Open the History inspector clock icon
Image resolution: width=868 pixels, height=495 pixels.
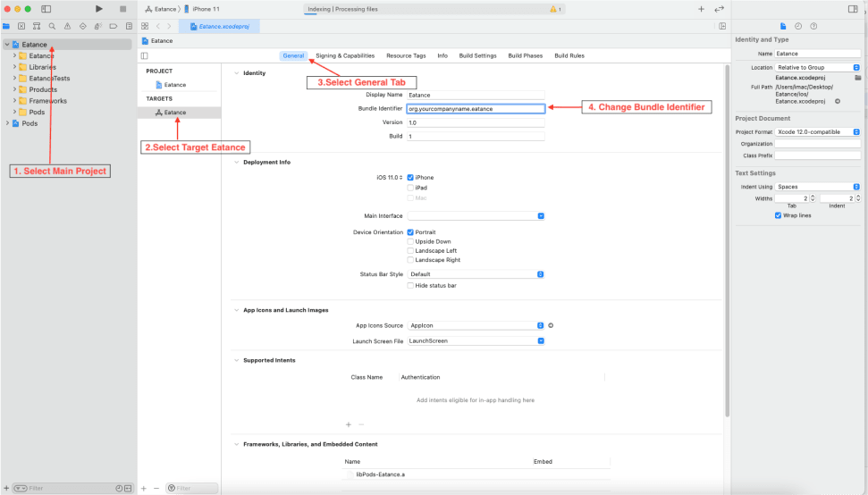coord(798,26)
